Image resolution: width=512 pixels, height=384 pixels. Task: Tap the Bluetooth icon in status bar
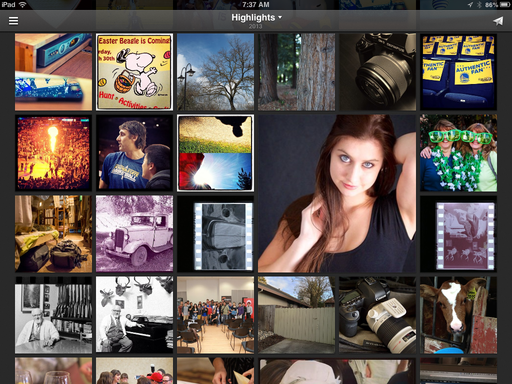tap(479, 4)
